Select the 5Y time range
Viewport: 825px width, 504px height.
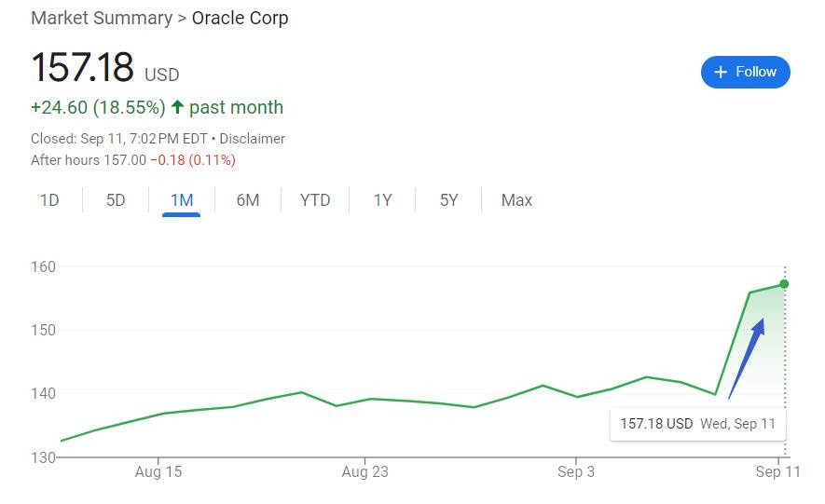[449, 200]
